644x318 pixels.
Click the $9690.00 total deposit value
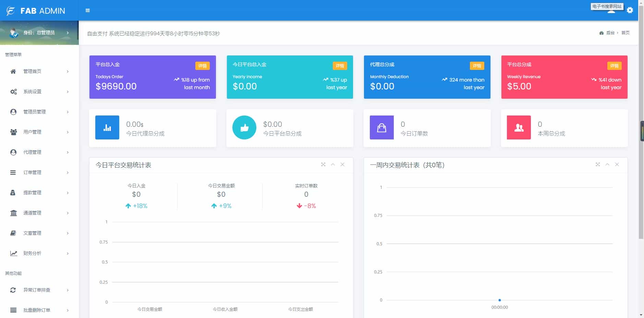(116, 86)
